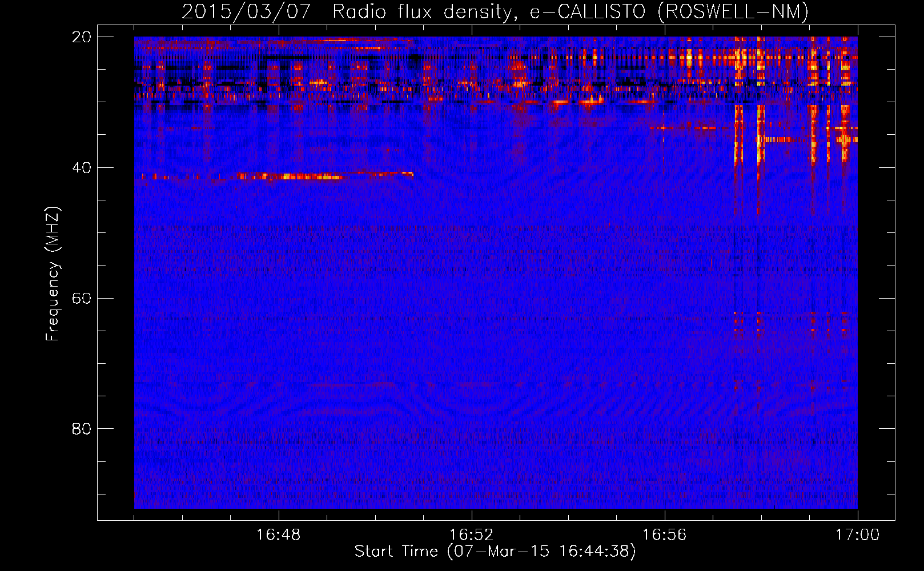Click the 16:56 time tick label

[x=665, y=535]
